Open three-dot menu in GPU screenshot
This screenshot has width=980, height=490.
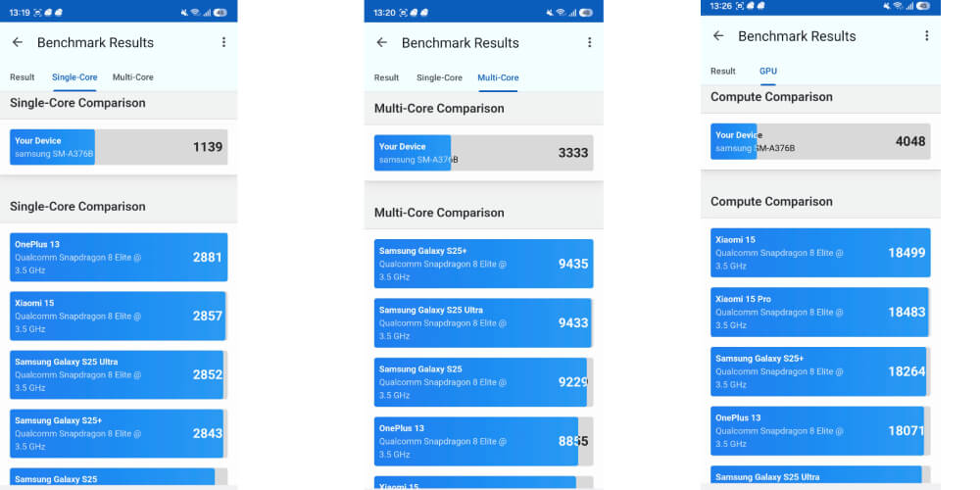pyautogui.click(x=927, y=36)
